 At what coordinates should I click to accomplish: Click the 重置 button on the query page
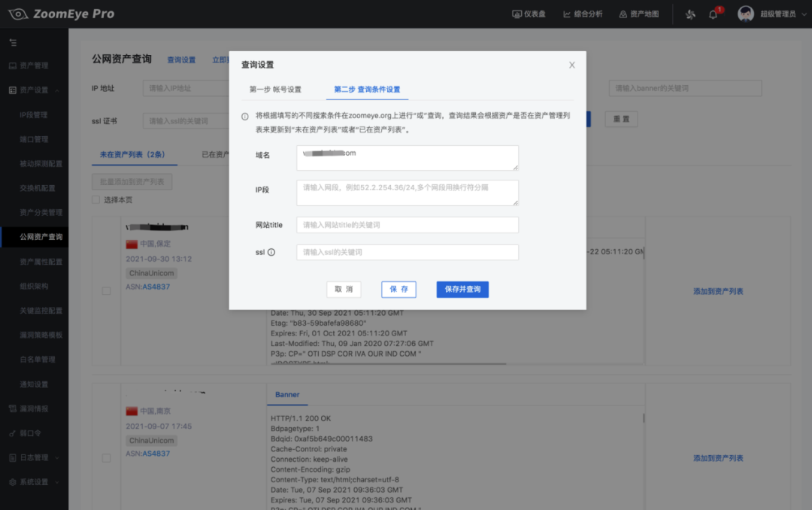tap(622, 119)
